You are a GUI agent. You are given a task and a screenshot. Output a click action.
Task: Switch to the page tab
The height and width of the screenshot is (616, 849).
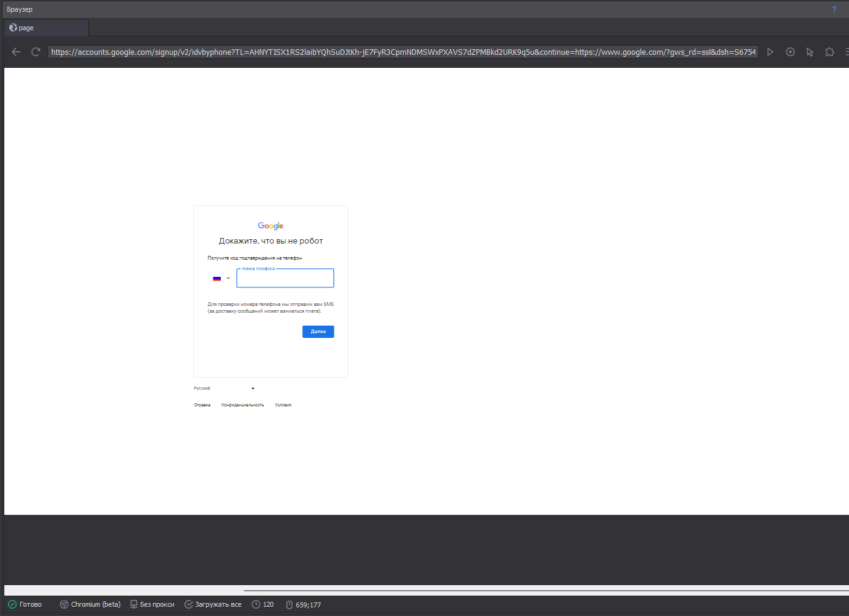click(x=46, y=28)
